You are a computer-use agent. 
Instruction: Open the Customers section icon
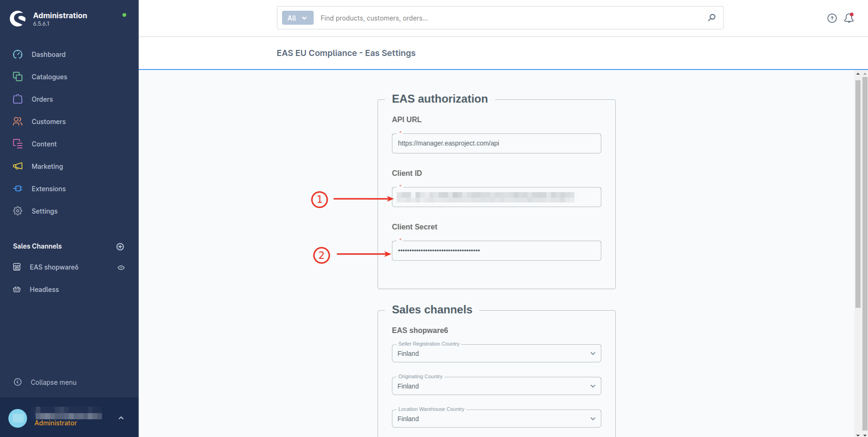tap(18, 122)
